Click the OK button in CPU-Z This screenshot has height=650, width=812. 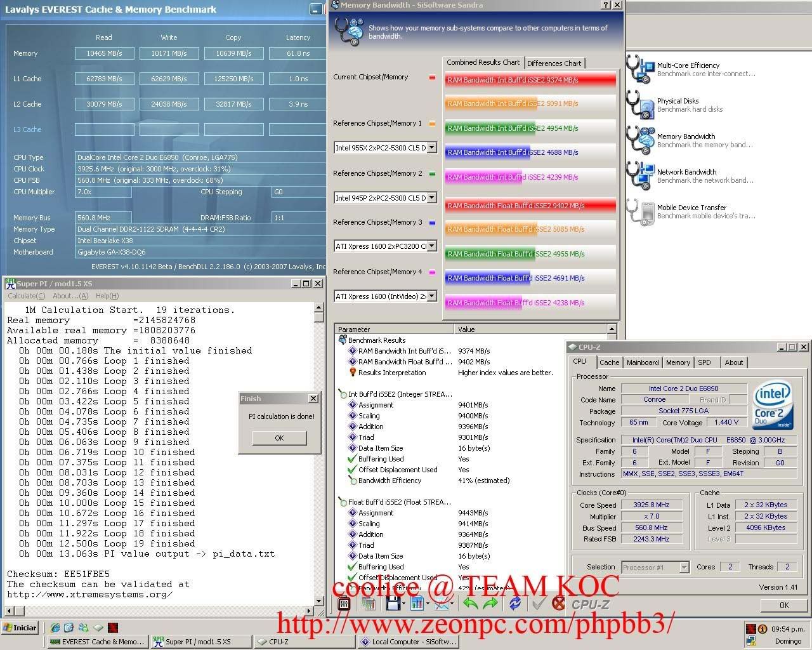[x=784, y=605]
